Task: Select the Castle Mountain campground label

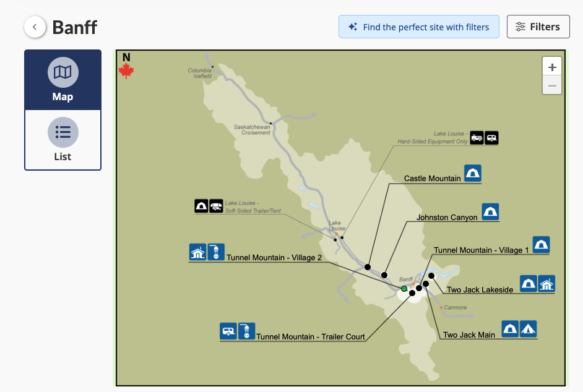Action: pos(432,179)
